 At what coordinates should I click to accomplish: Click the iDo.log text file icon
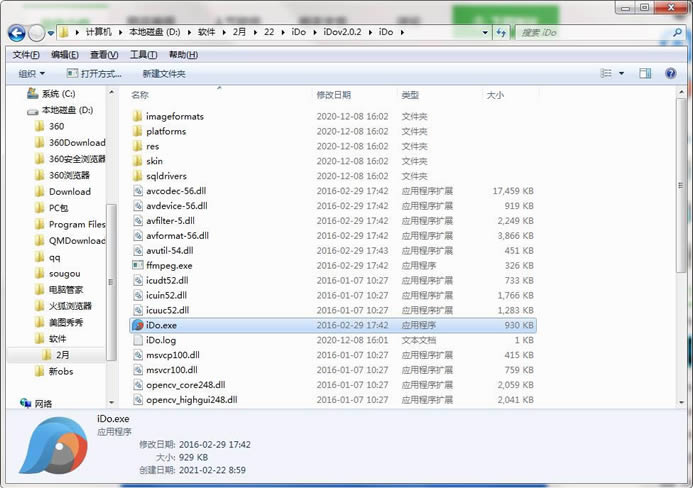pyautogui.click(x=138, y=340)
